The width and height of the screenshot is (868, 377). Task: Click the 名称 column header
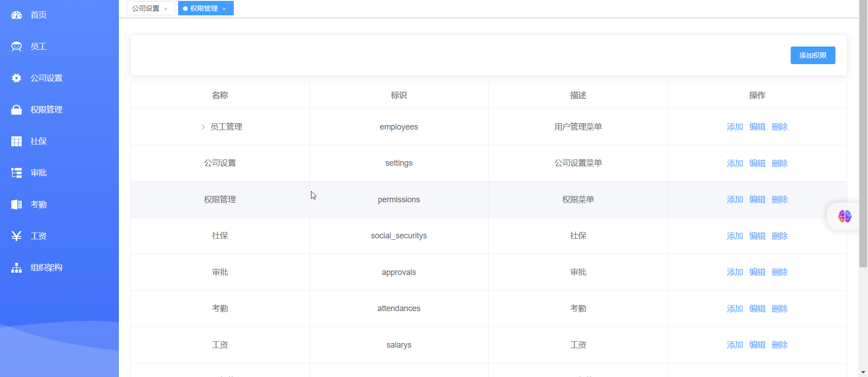click(x=220, y=95)
